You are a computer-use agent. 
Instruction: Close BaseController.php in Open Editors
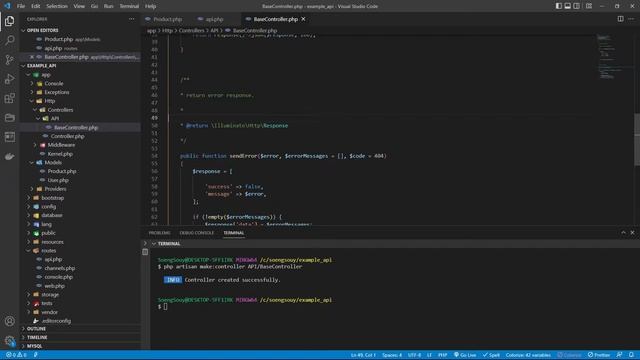click(32, 57)
